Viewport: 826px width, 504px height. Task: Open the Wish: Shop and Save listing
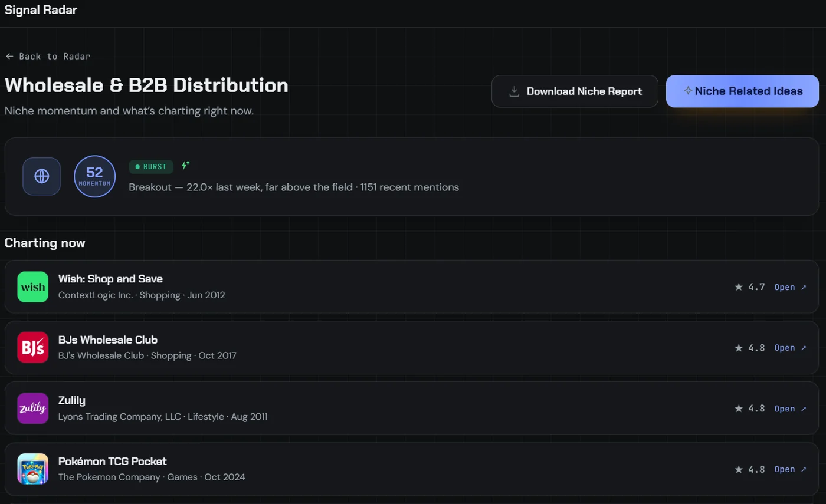[x=791, y=287]
